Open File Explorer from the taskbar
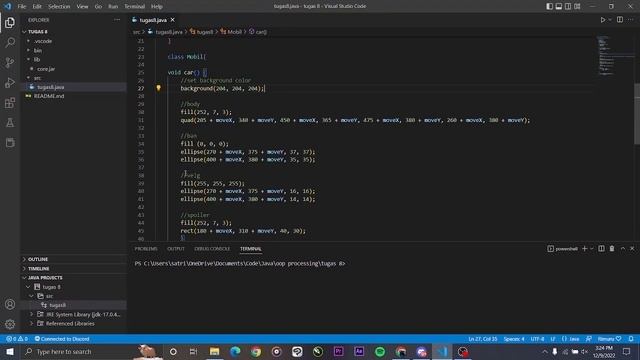Screen dimensions: 640x360 214,351
